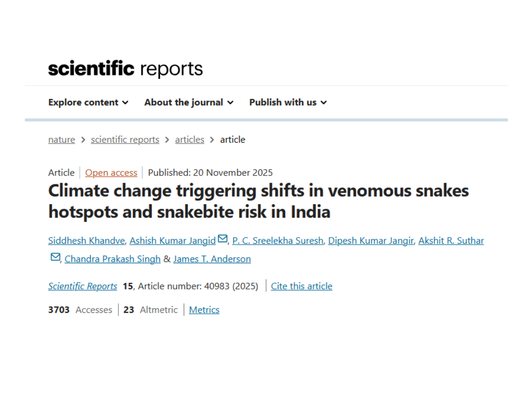Expand the Explore content dropdown
This screenshot has height=399, width=532.
tap(88, 102)
